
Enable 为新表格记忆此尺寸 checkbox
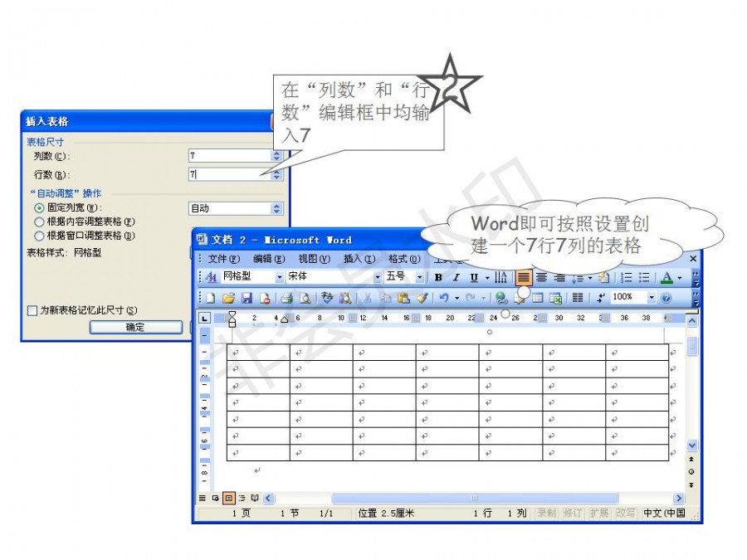pos(32,310)
